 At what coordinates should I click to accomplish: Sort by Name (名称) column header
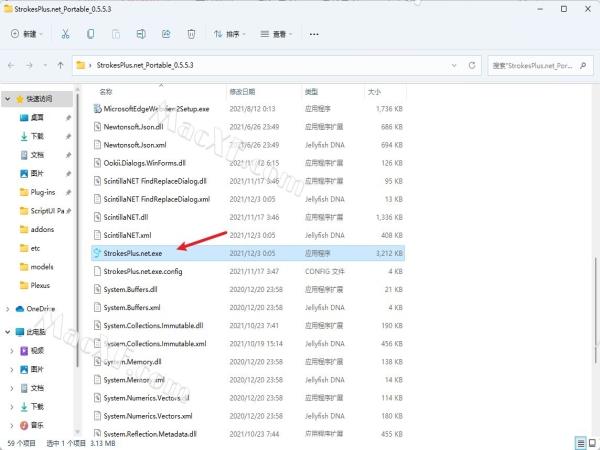106,92
